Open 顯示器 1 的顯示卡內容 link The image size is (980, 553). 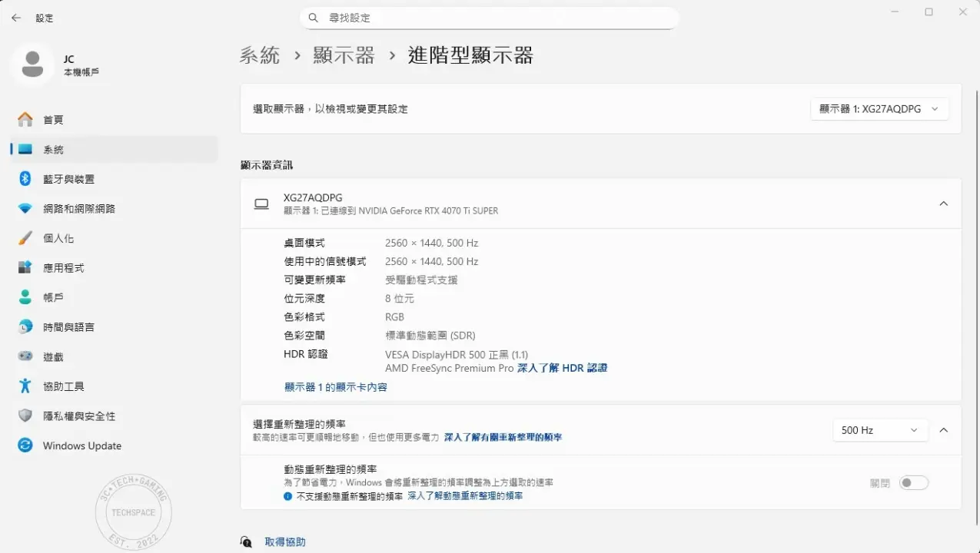(336, 387)
